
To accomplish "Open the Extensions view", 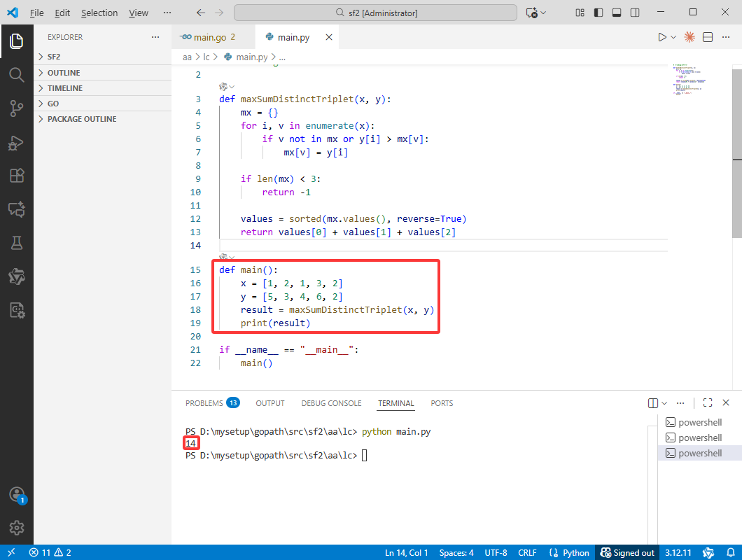I will click(17, 176).
